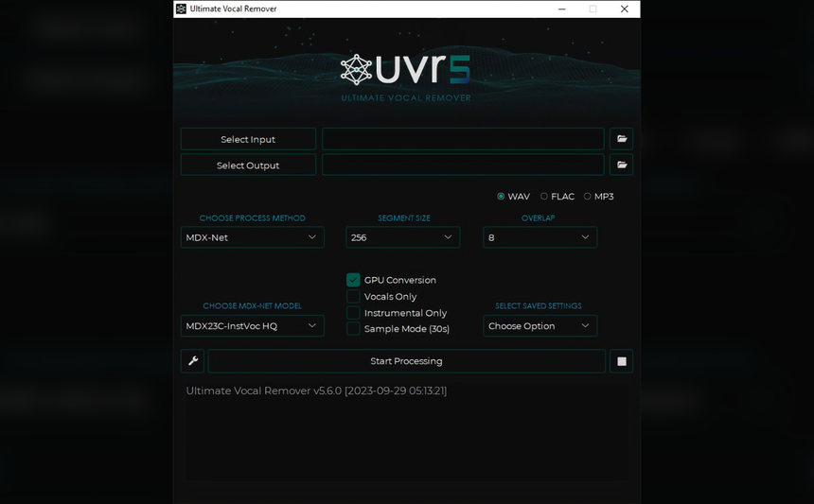Open the MDX-Net process method dropdown
The width and height of the screenshot is (814, 504).
tap(253, 237)
